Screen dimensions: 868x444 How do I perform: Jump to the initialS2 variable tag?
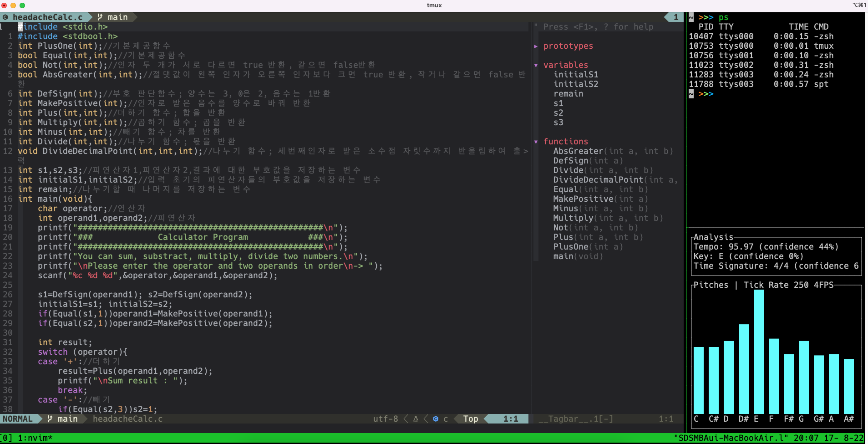click(x=576, y=84)
